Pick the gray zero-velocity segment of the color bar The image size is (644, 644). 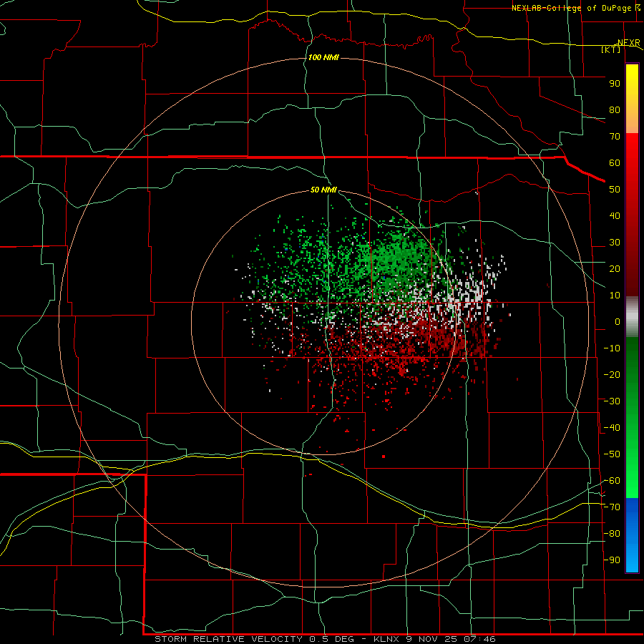click(x=632, y=317)
